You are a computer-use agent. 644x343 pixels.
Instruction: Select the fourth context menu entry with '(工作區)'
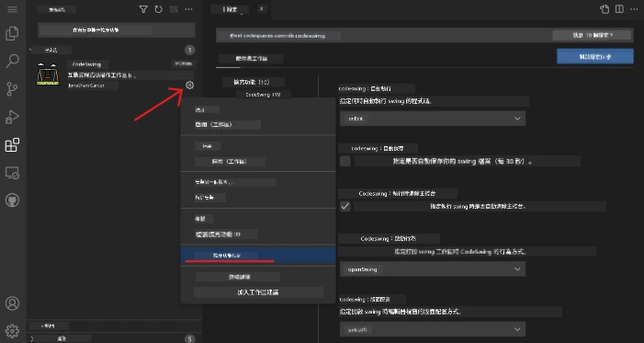(x=258, y=162)
